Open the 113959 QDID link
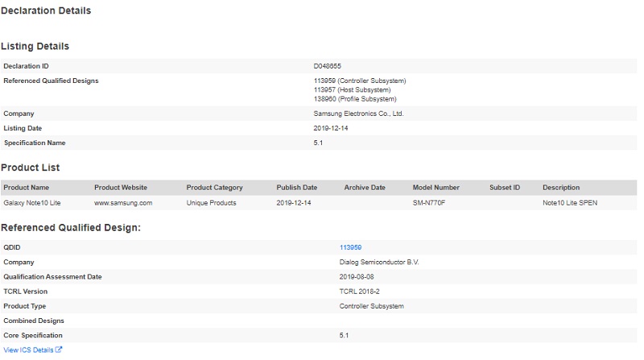 [x=350, y=247]
